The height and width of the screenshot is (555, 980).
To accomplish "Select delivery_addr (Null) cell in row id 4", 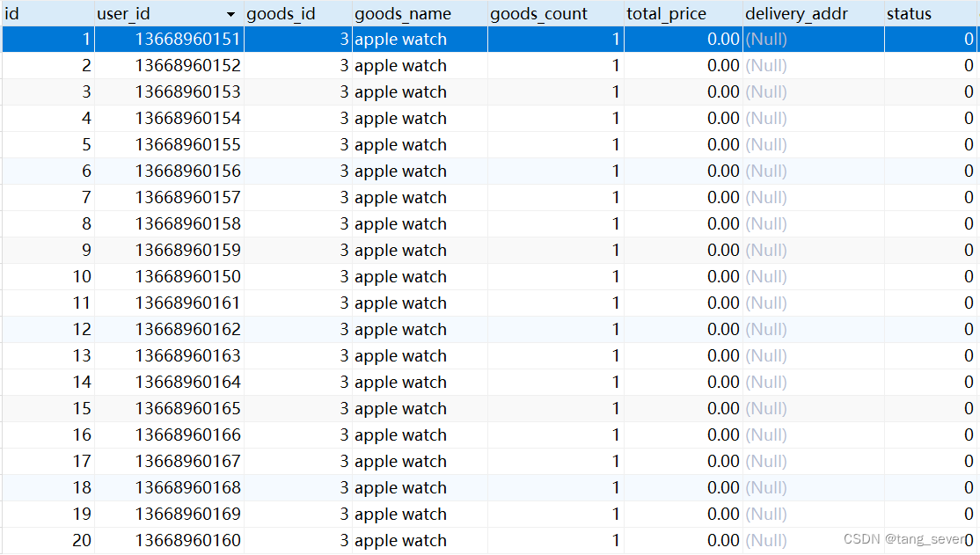I will point(814,118).
